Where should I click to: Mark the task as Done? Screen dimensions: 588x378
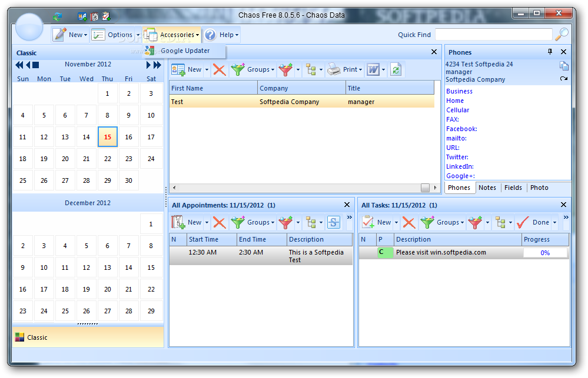(x=533, y=223)
